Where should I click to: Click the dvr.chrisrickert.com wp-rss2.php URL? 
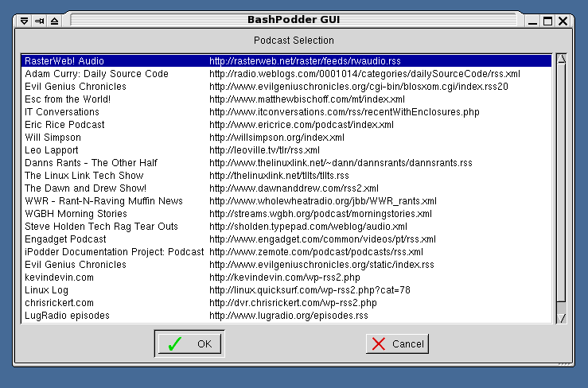(293, 303)
